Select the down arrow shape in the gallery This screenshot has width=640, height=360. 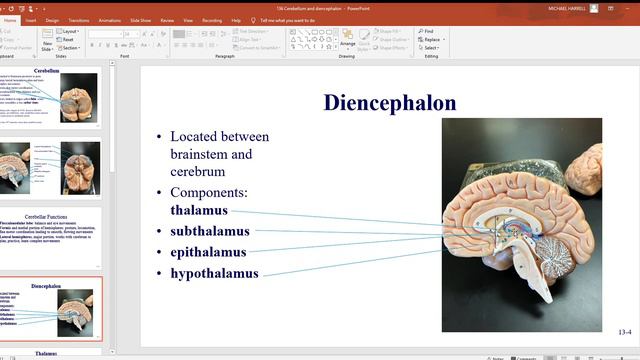click(x=322, y=39)
